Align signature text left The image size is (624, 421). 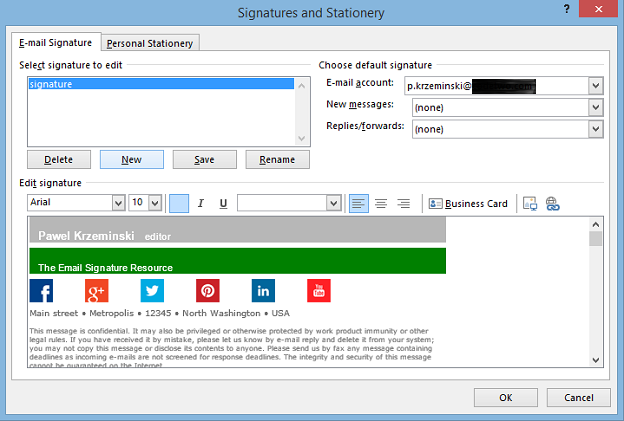(359, 203)
